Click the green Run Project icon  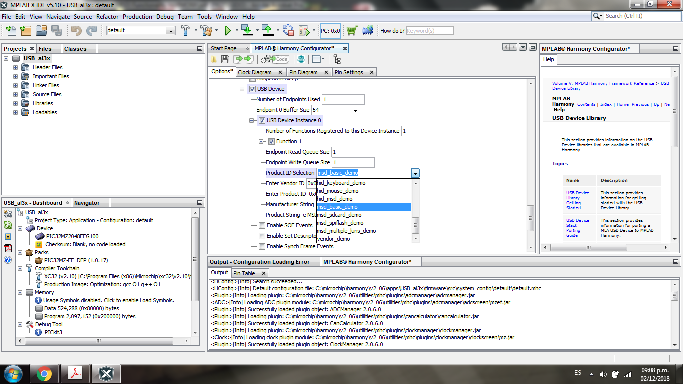tap(227, 31)
